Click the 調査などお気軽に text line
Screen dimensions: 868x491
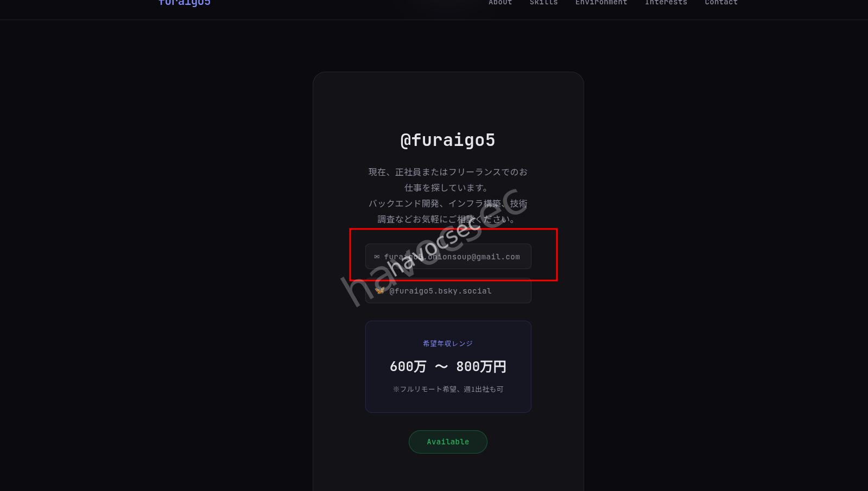tap(448, 219)
